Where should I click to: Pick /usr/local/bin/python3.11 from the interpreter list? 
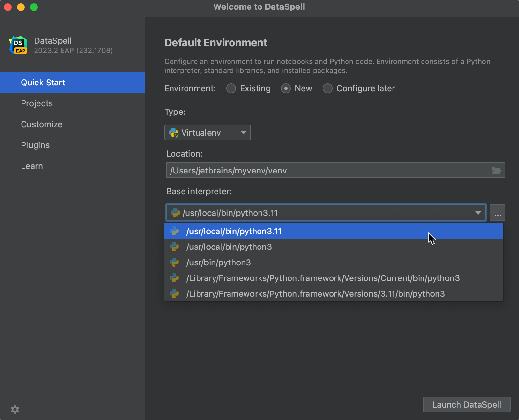coord(234,231)
